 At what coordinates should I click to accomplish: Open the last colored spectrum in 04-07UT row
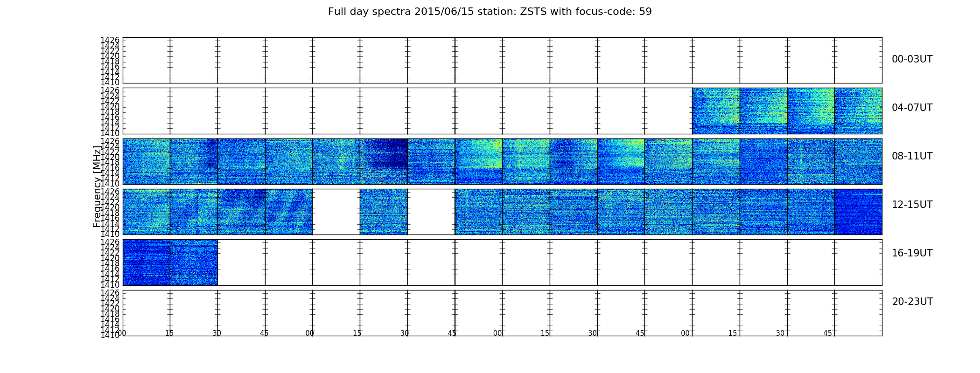[x=858, y=111]
